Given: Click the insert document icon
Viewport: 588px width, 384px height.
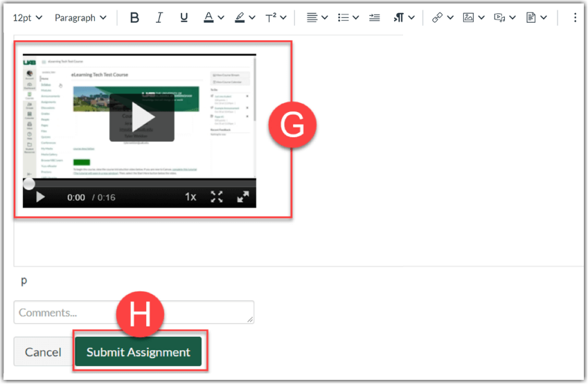Looking at the screenshot, I should pyautogui.click(x=531, y=18).
